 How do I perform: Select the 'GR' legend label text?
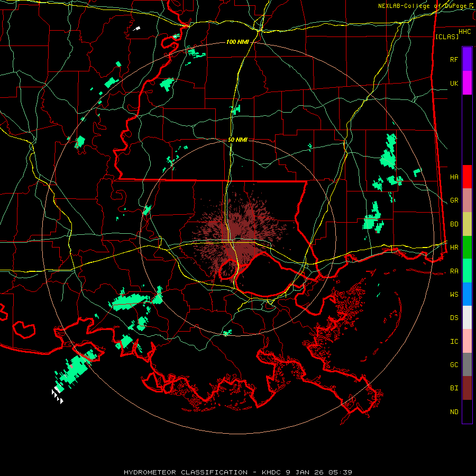(454, 200)
